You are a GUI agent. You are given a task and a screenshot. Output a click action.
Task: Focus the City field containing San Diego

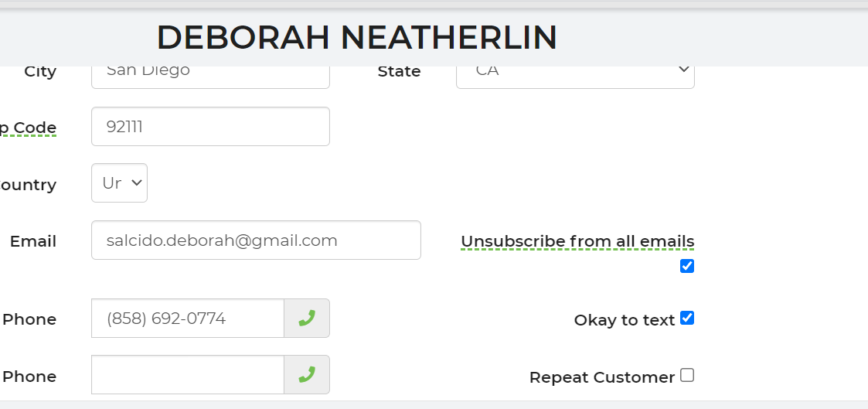(210, 71)
